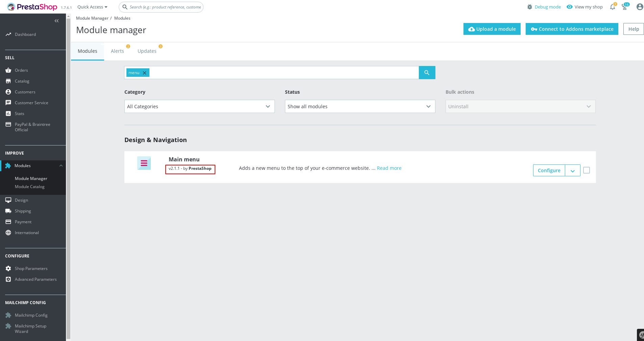Open the notification bell
The height and width of the screenshot is (341, 644).
point(612,7)
